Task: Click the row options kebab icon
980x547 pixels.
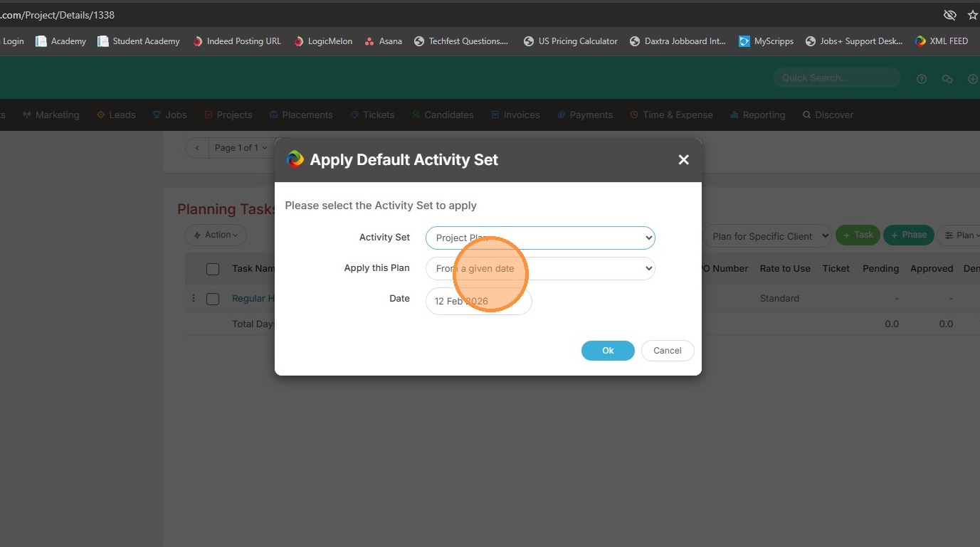Action: click(194, 299)
